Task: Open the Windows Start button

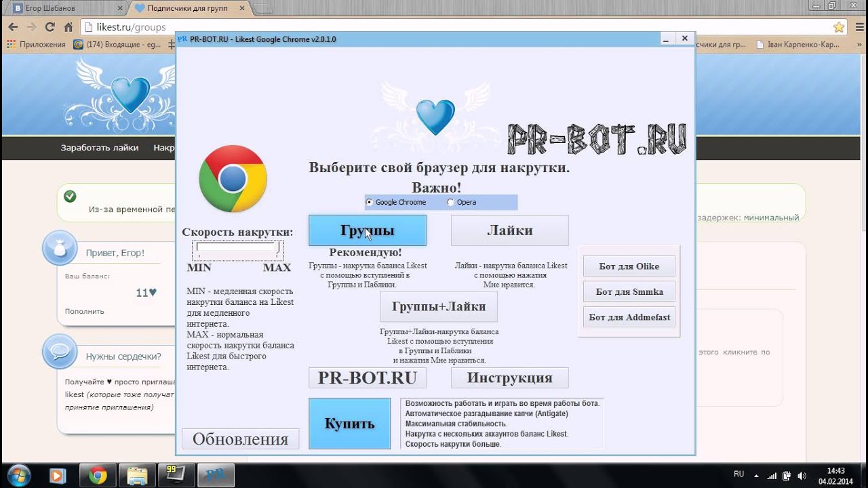Action: (18, 475)
